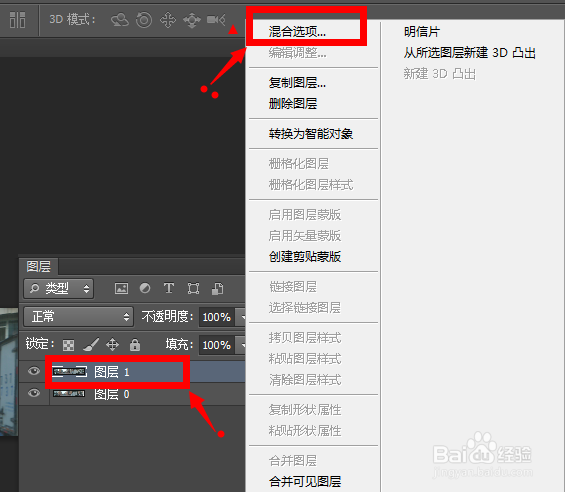Click the distribute alignment icon in options bar
Screen dimensions: 565x492
pyautogui.click(x=17, y=19)
